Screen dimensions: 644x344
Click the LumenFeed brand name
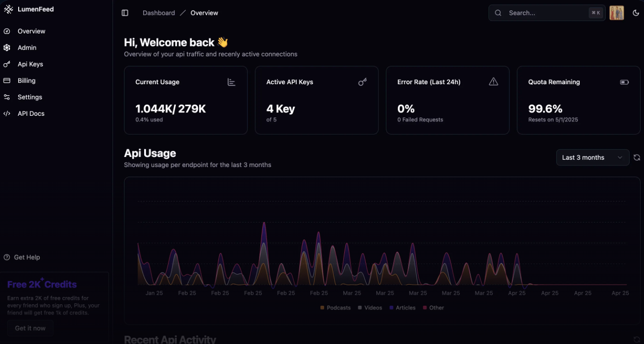coord(36,9)
